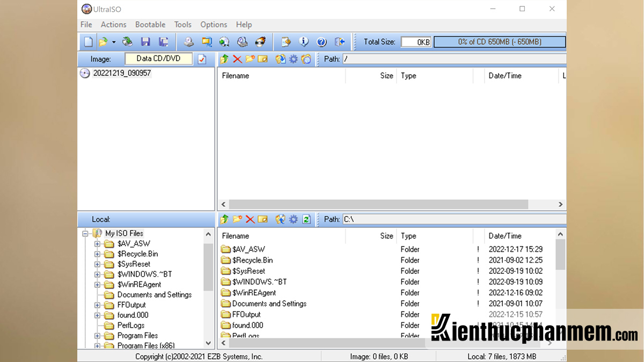The width and height of the screenshot is (644, 362).
Task: Click the CD 650MB capacity bar
Action: [x=500, y=42]
